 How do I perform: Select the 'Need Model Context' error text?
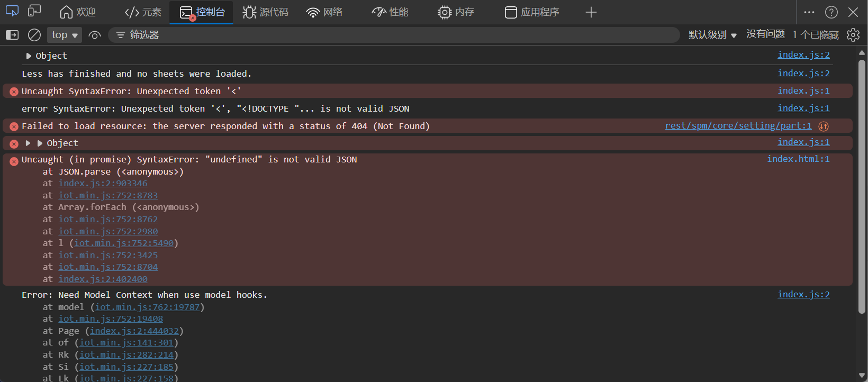(x=144, y=295)
